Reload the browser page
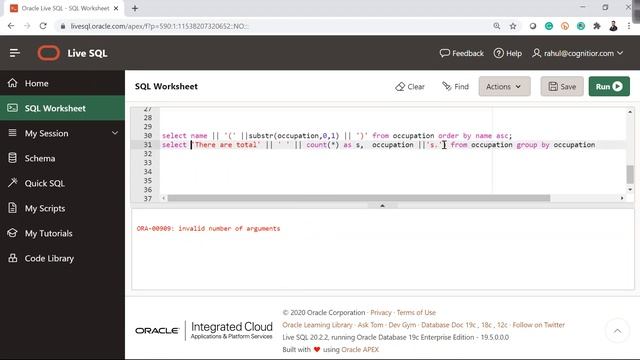This screenshot has height=360, width=640. point(43,26)
